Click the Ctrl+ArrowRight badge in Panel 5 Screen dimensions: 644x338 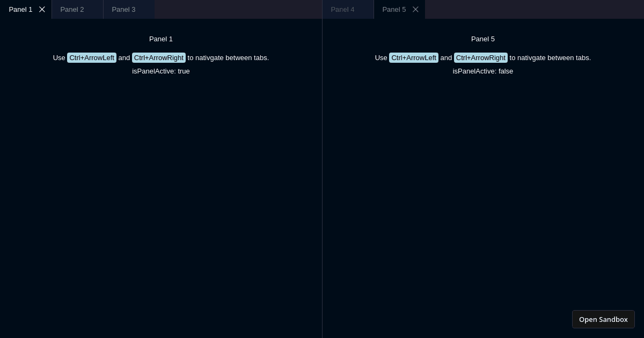pos(481,58)
